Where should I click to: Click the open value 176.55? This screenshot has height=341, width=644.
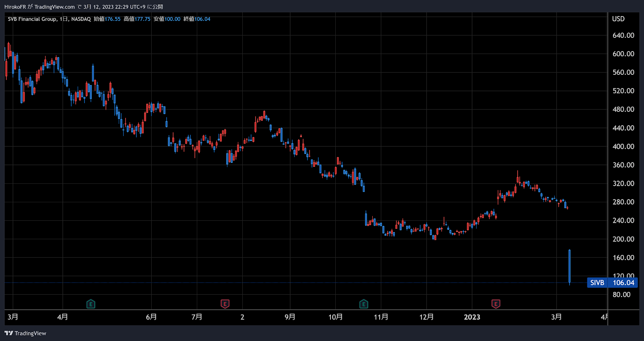[113, 19]
